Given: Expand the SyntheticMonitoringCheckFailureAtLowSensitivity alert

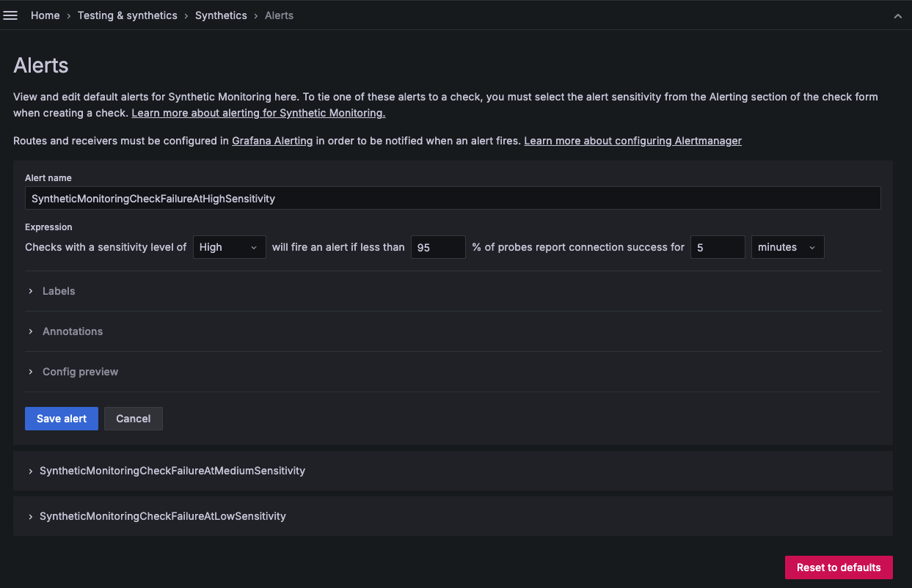Looking at the screenshot, I should click(162, 516).
